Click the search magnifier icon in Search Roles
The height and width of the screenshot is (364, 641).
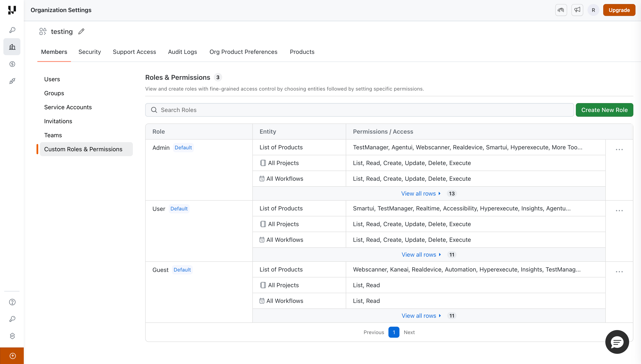154,110
